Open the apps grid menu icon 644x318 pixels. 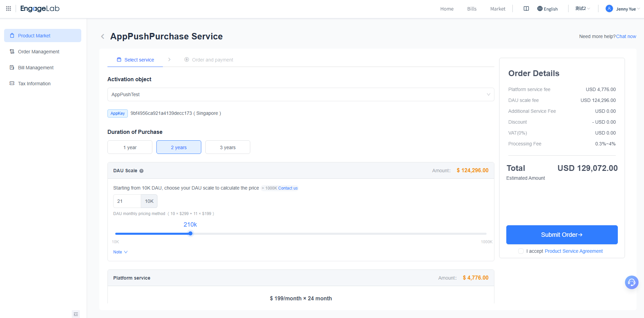[x=9, y=8]
